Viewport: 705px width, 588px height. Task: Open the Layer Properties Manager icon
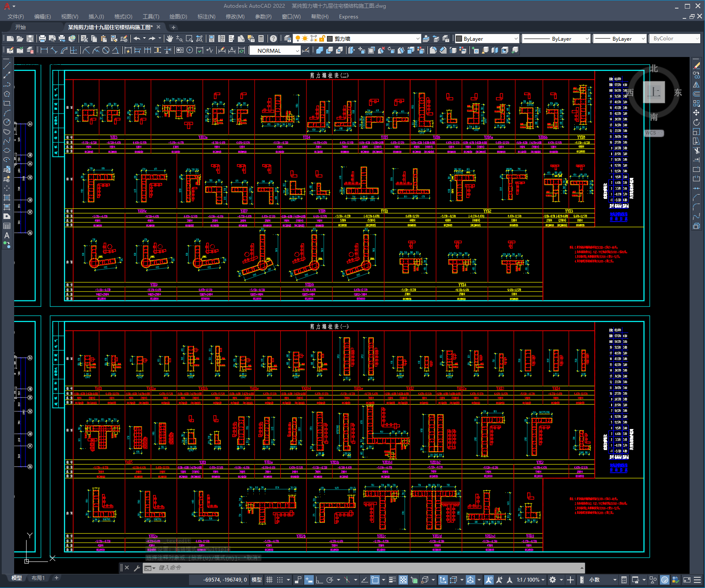pyautogui.click(x=288, y=39)
